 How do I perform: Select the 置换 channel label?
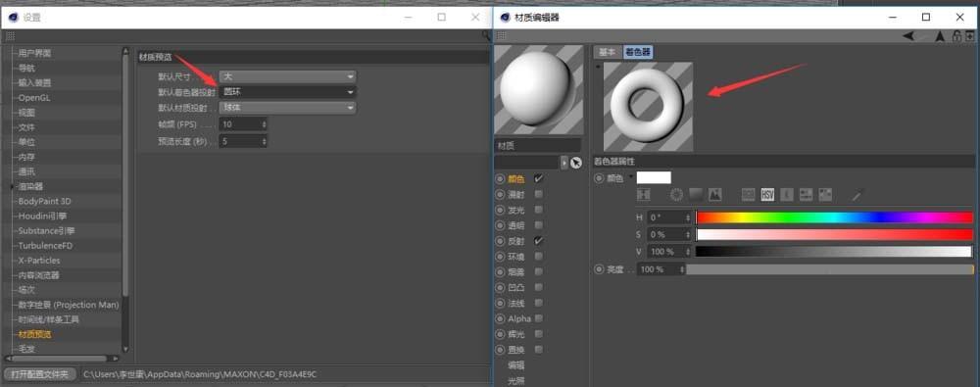coord(516,350)
